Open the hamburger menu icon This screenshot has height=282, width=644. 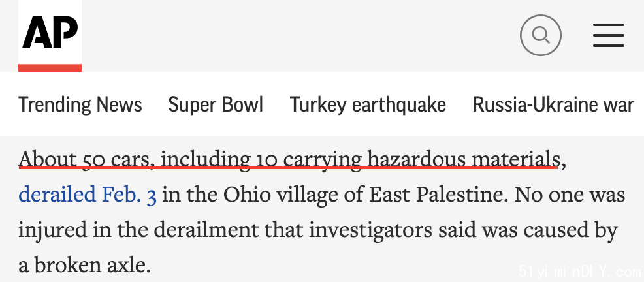pos(609,35)
